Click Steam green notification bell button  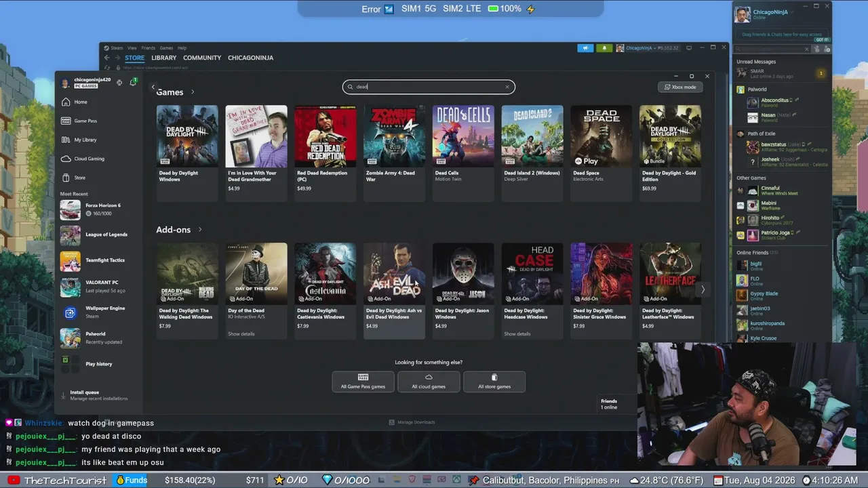click(x=604, y=48)
